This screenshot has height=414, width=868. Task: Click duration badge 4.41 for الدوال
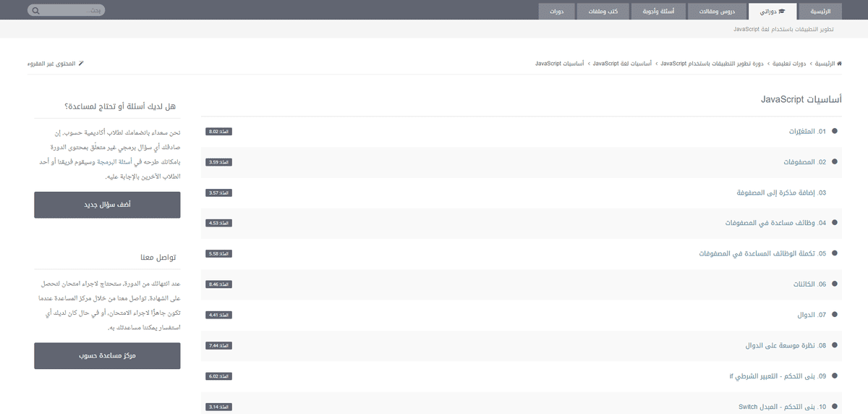218,315
